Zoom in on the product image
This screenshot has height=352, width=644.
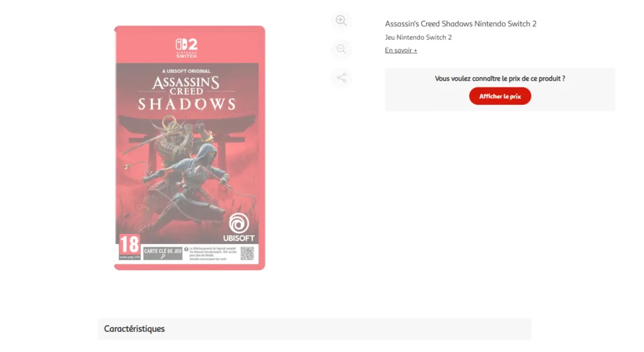coord(341,20)
